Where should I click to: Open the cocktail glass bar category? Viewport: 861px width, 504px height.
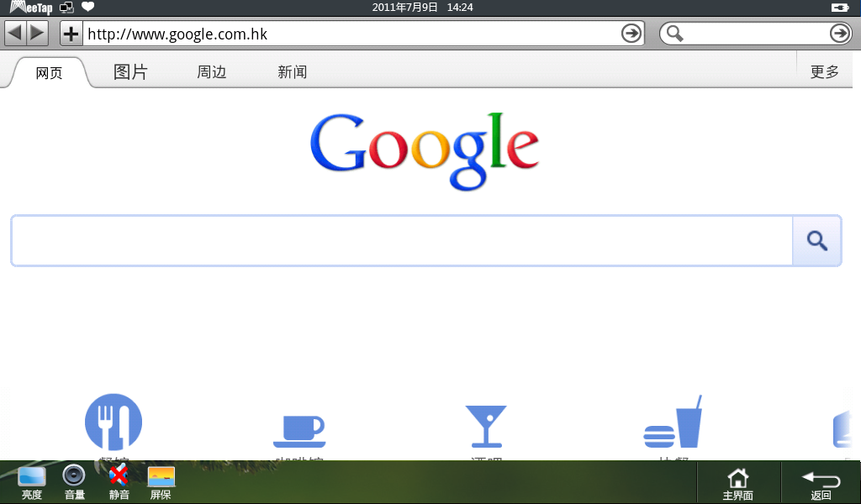point(486,426)
